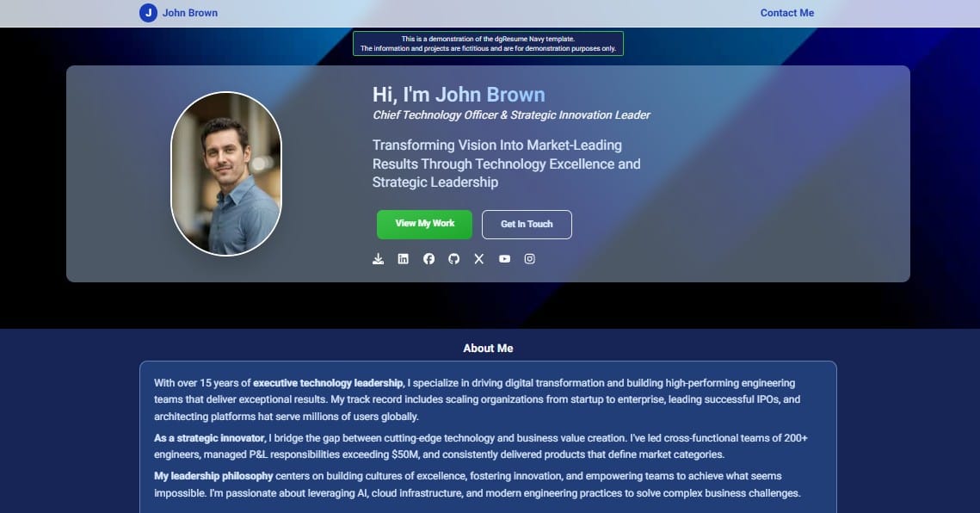
Task: Click the John Brown name in header
Action: 190,13
